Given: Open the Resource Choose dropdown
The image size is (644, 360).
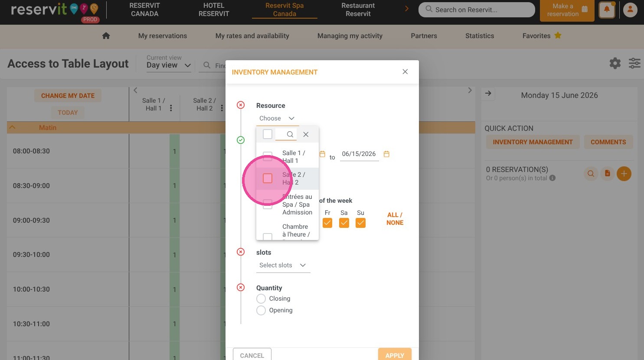Looking at the screenshot, I should (x=278, y=118).
